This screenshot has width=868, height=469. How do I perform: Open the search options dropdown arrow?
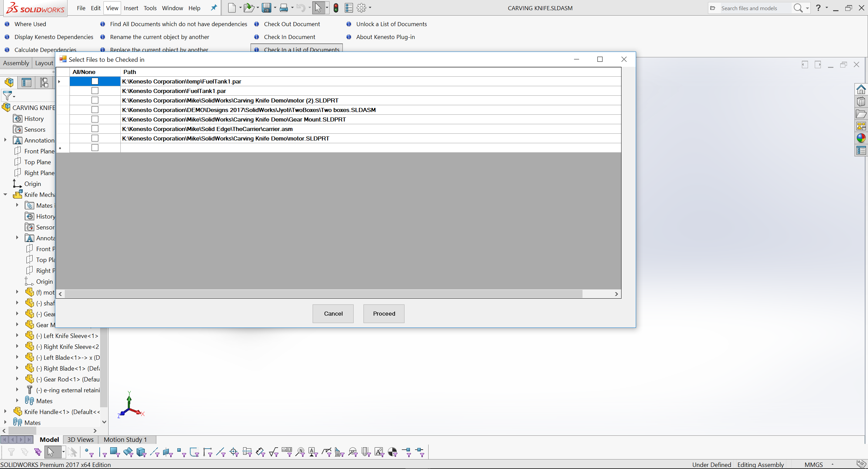[807, 8]
